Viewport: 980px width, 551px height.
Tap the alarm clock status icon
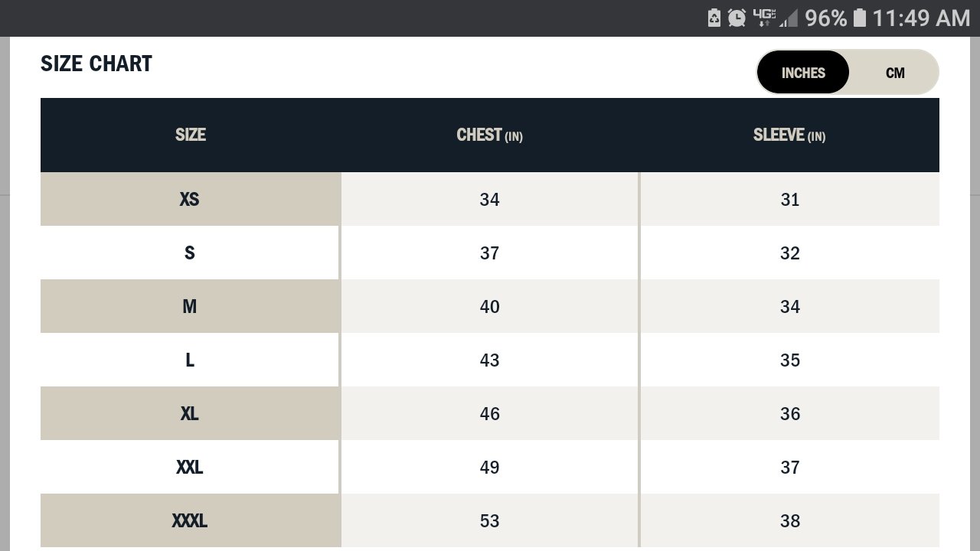pyautogui.click(x=737, y=18)
